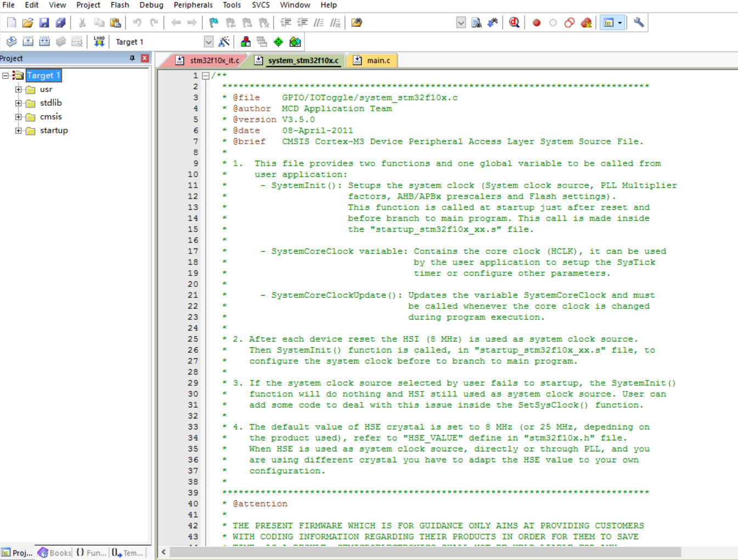Viewport: 738px width, 560px height.
Task: Open the Help menu
Action: [329, 5]
